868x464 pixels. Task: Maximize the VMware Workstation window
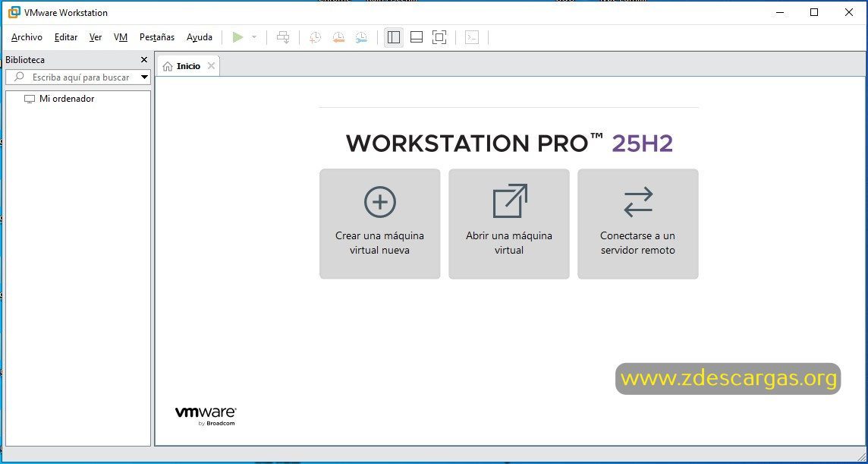(x=813, y=12)
